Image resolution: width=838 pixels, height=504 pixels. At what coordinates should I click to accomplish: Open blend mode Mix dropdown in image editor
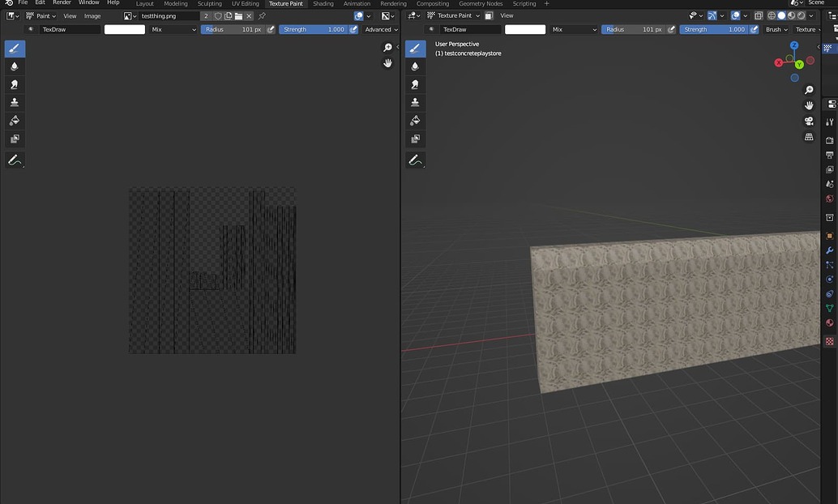(x=173, y=29)
